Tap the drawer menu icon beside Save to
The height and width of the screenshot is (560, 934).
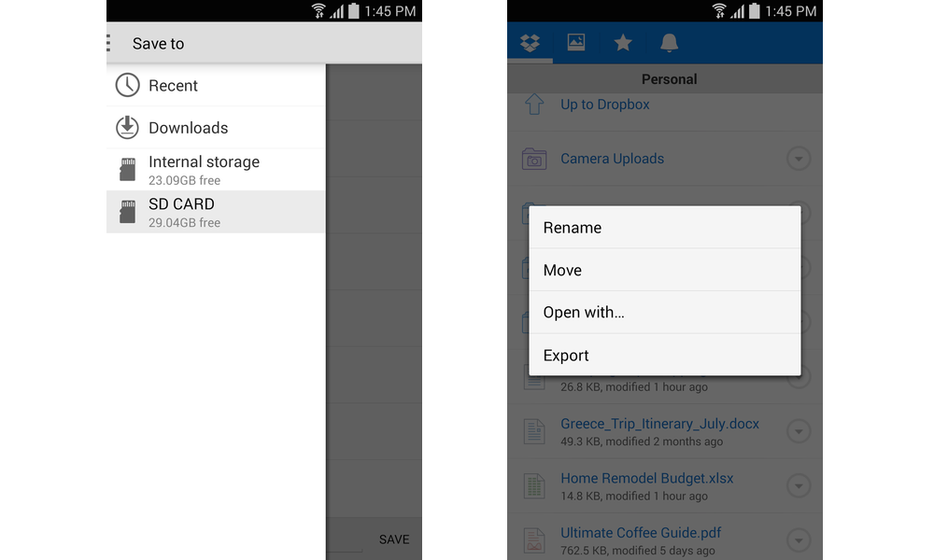tap(109, 44)
